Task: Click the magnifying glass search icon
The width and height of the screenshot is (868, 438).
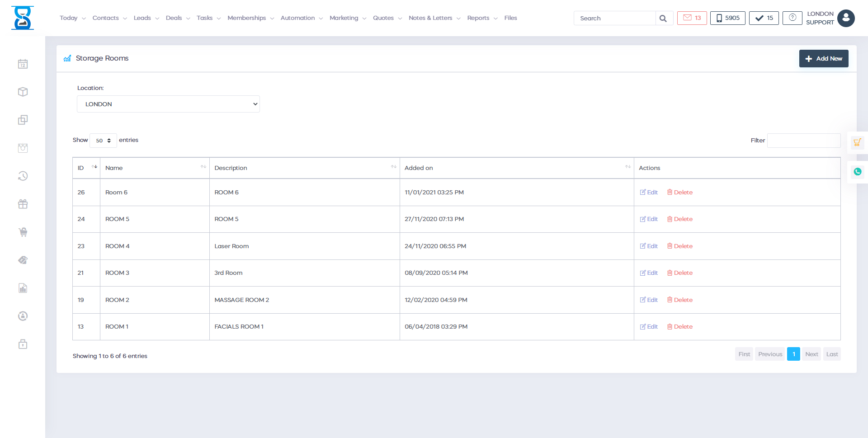Action: (x=663, y=19)
